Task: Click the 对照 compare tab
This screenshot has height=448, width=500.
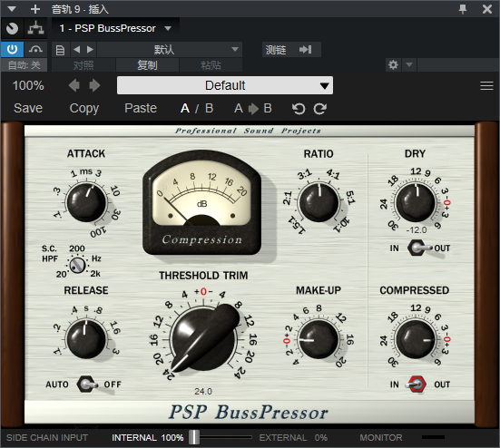Action: [x=83, y=65]
